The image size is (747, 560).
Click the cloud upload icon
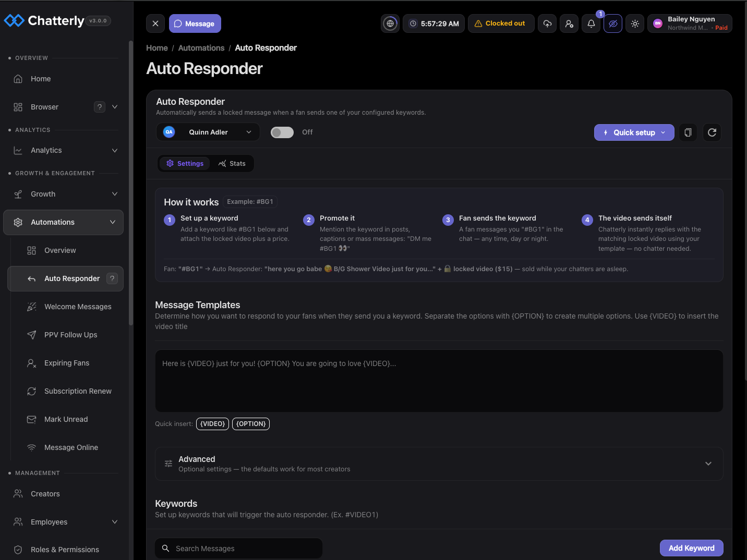[547, 23]
